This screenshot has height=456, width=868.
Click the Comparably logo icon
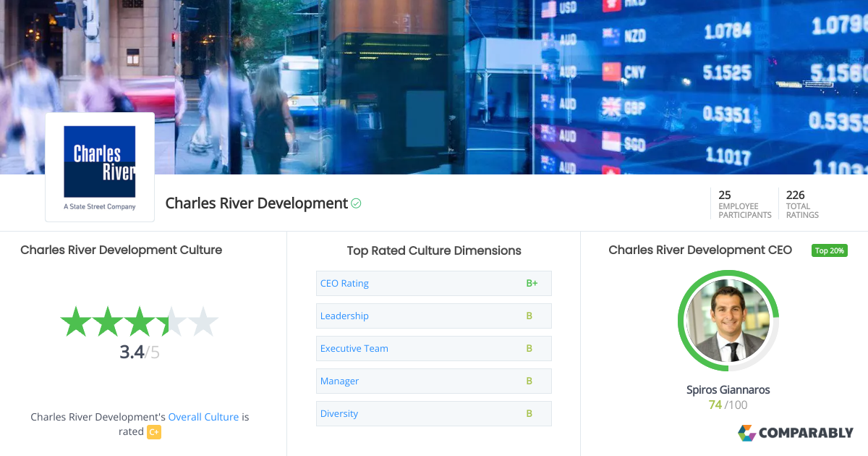746,433
